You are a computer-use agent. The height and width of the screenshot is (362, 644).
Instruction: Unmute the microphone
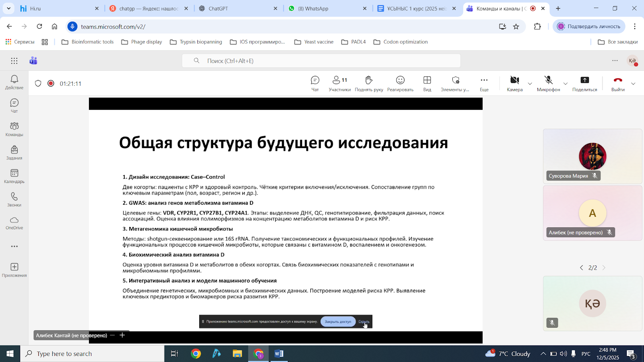(x=548, y=84)
